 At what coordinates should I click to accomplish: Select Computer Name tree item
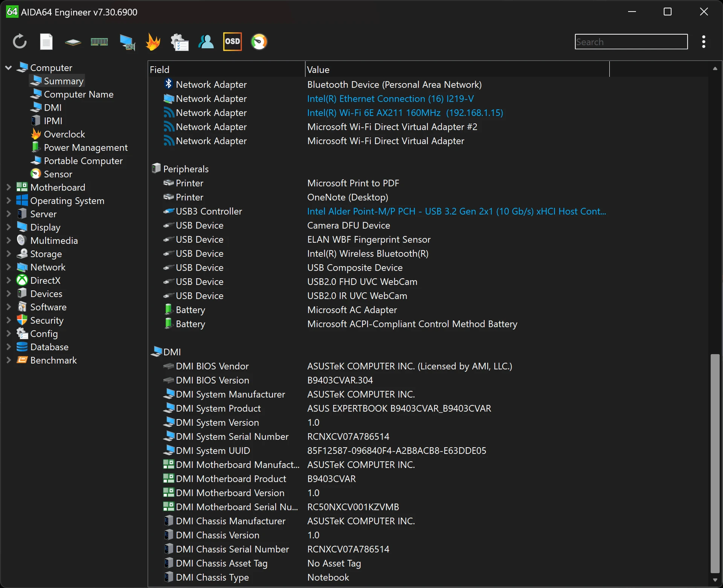click(72, 94)
